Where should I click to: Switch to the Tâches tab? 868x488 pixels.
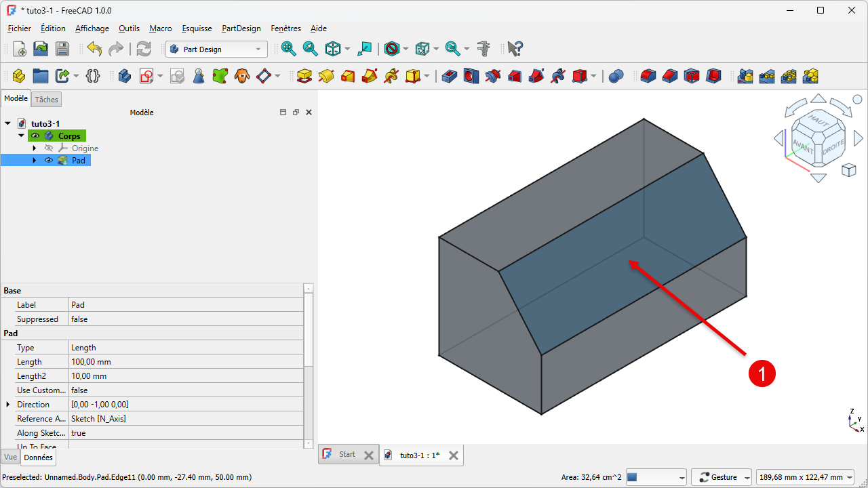[47, 100]
